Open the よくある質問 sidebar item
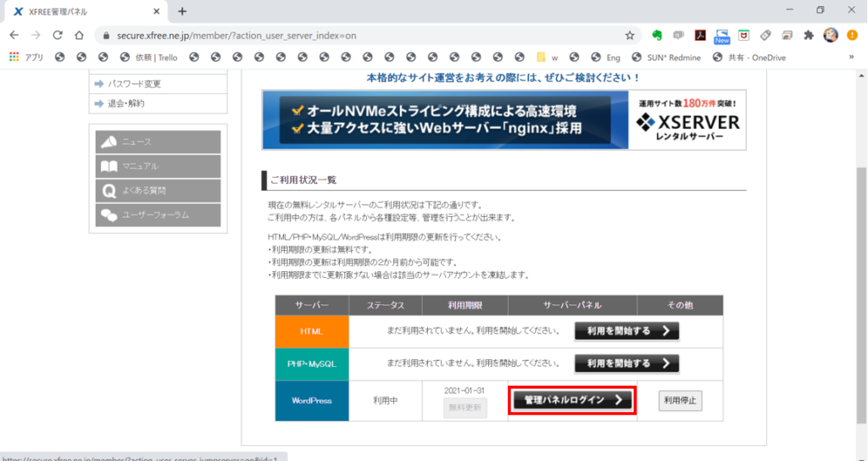 [x=159, y=191]
